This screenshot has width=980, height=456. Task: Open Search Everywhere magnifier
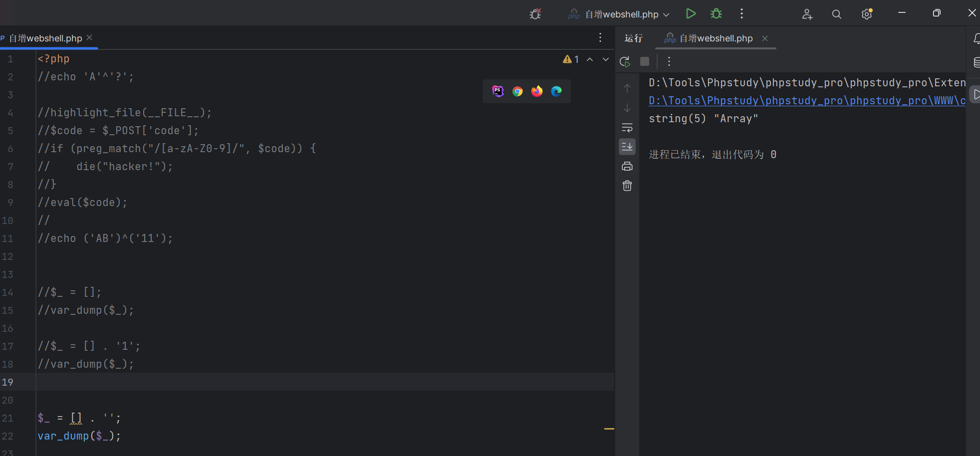click(837, 14)
